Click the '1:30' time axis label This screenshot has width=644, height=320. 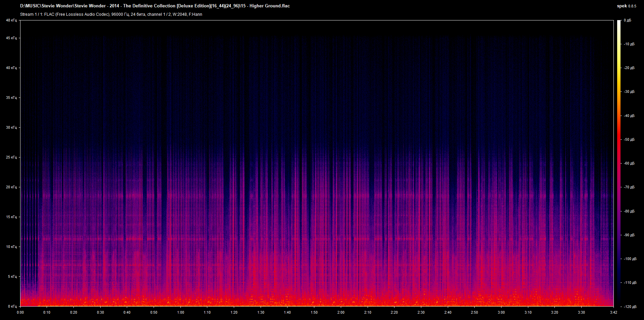tap(261, 313)
